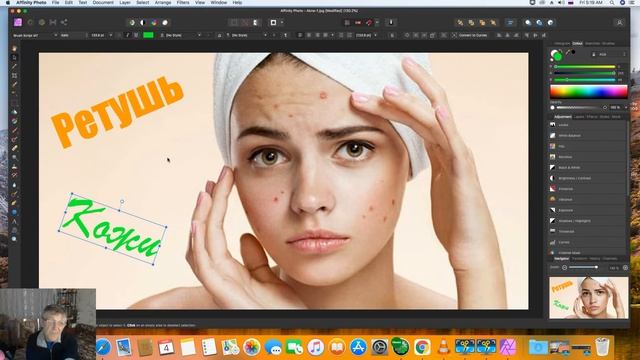Open the Trash in the Dock

602,347
